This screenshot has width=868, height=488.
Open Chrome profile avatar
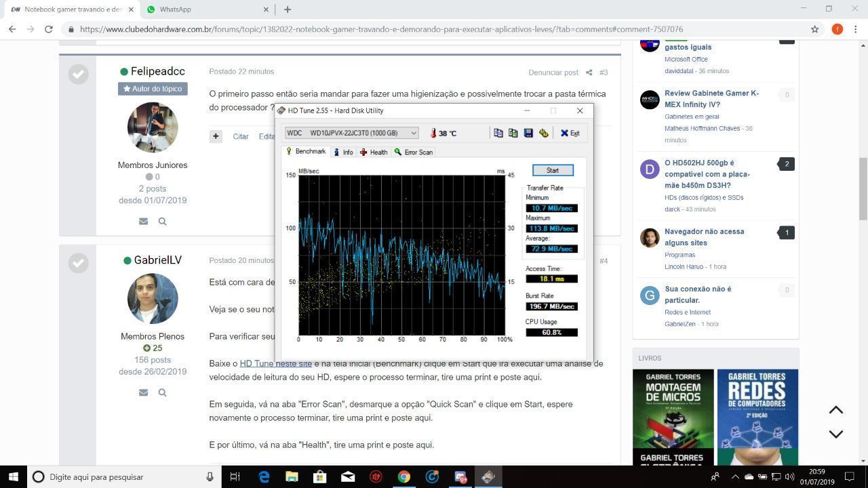click(837, 29)
